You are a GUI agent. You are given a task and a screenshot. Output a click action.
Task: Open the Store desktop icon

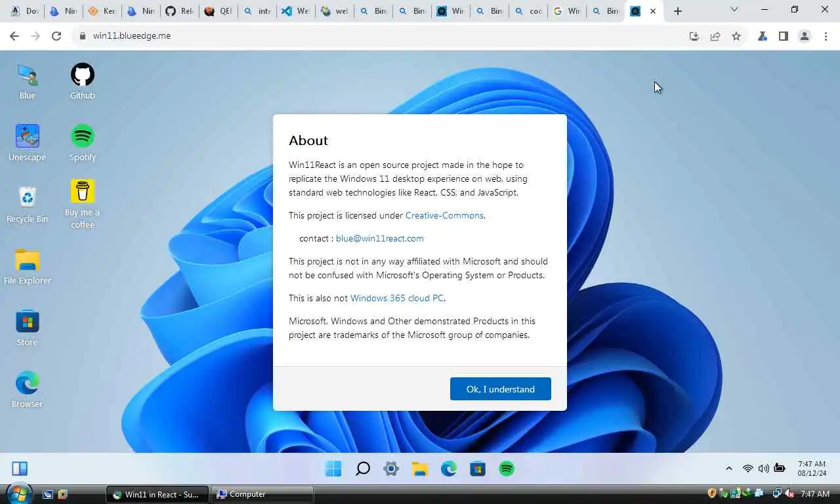click(x=27, y=328)
